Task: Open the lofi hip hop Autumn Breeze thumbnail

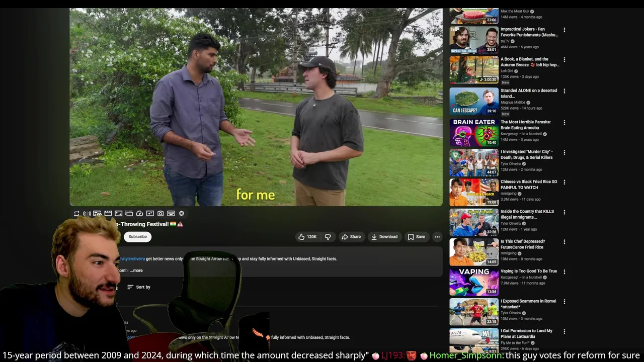Action: (474, 69)
